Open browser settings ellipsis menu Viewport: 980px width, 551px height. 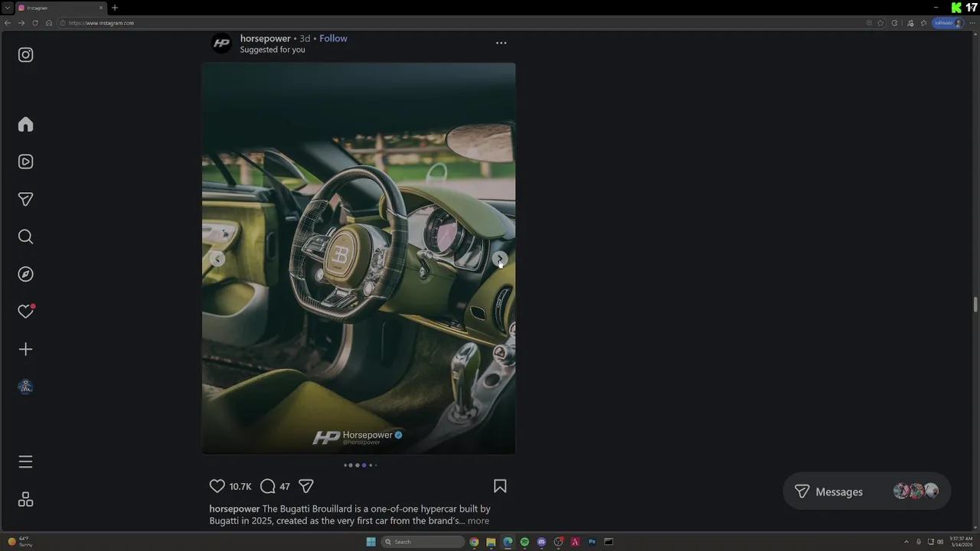972,23
